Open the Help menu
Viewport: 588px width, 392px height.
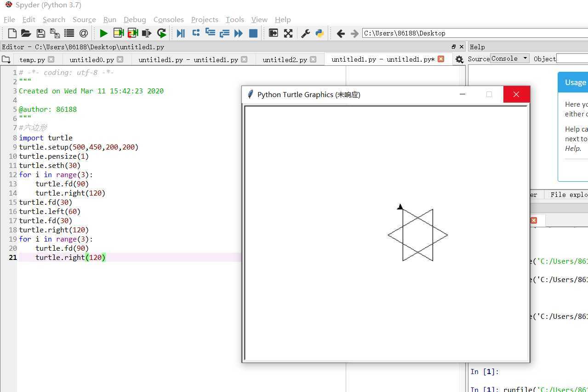[283, 19]
